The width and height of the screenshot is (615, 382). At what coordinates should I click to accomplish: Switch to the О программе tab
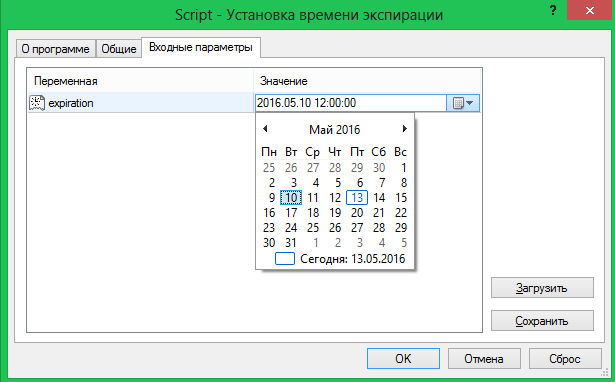click(55, 49)
